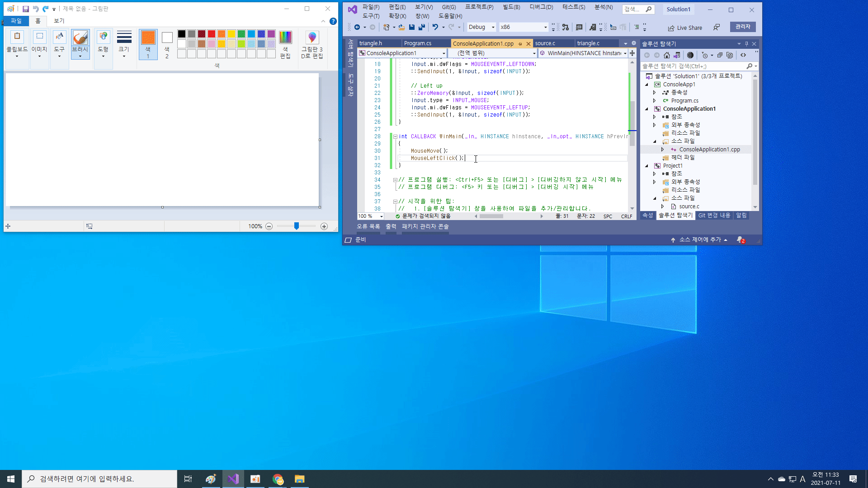The height and width of the screenshot is (488, 868).
Task: Click the Open File icon in toolbar
Action: (401, 27)
